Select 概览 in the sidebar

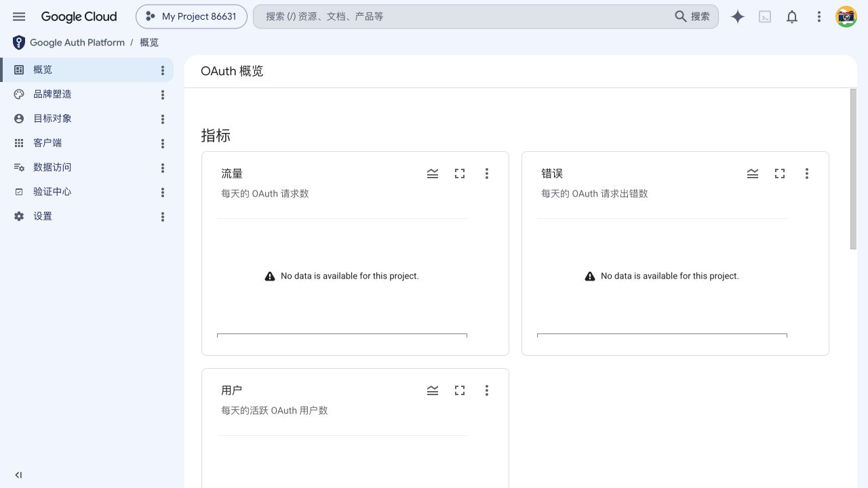click(87, 70)
